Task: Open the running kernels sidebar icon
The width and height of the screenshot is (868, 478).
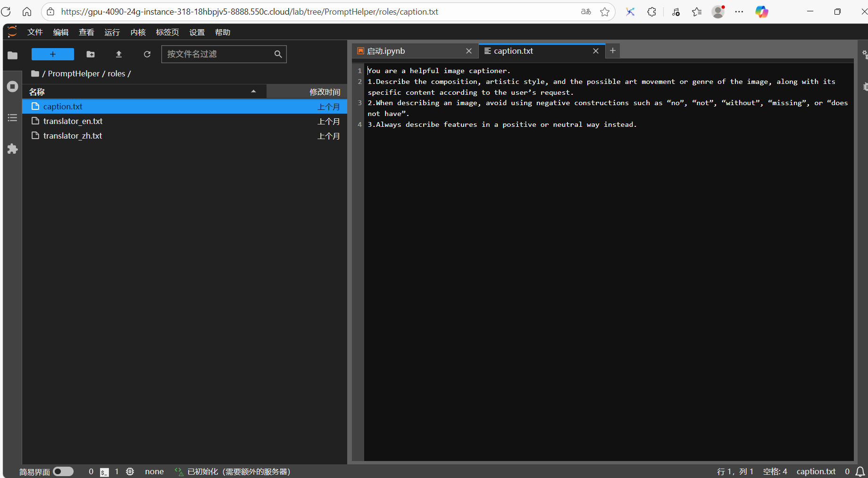Action: [x=13, y=87]
